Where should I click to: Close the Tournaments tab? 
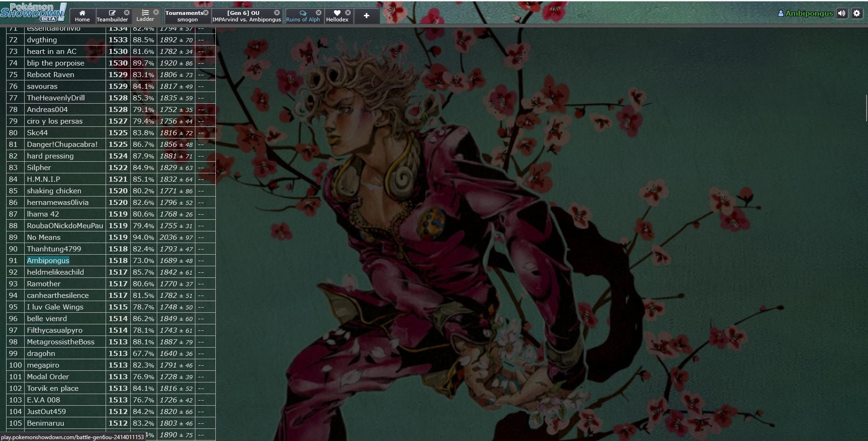(206, 13)
